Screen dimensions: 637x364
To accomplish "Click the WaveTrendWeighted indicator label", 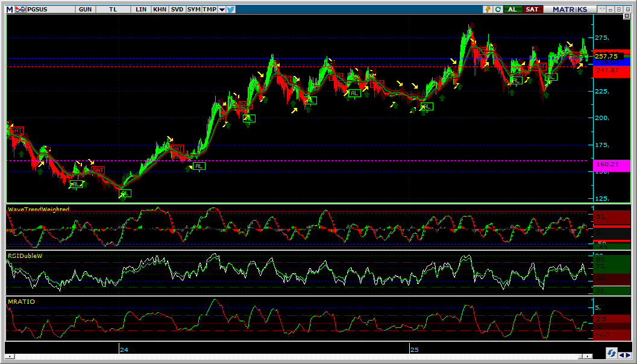I will 39,209.
